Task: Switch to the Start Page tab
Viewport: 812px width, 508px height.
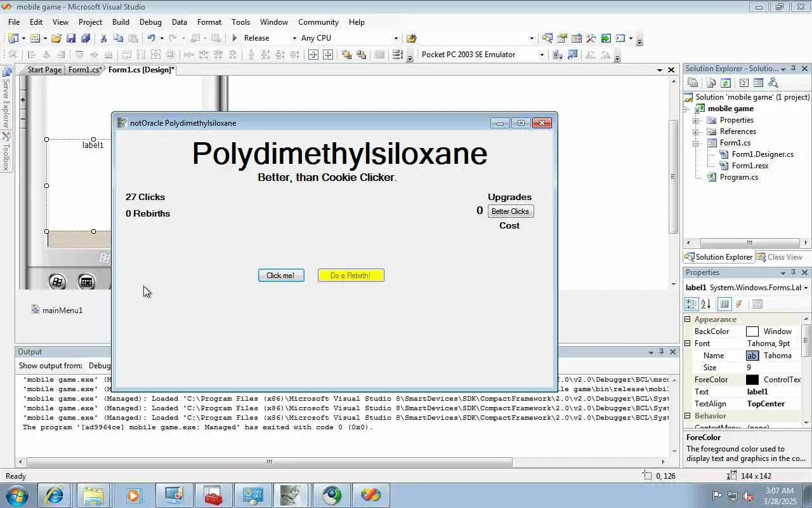Action: tap(44, 70)
